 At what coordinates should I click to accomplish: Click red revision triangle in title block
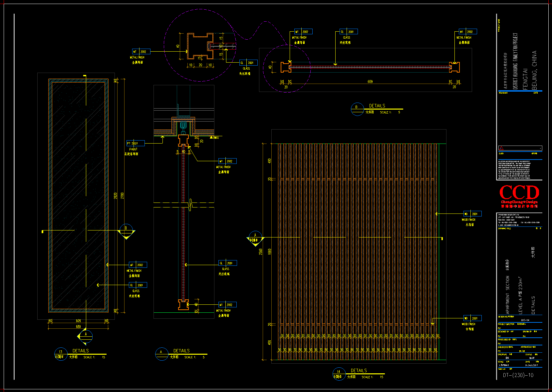[x=501, y=148]
